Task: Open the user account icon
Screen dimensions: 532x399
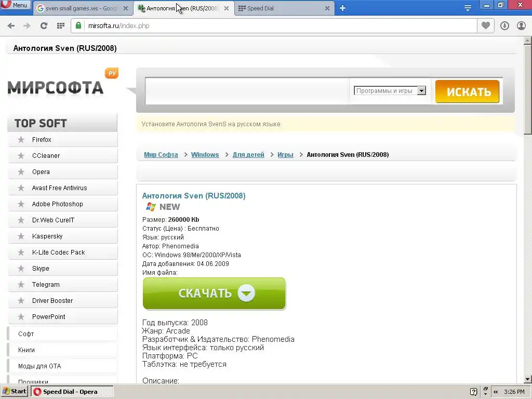Action: point(521,26)
